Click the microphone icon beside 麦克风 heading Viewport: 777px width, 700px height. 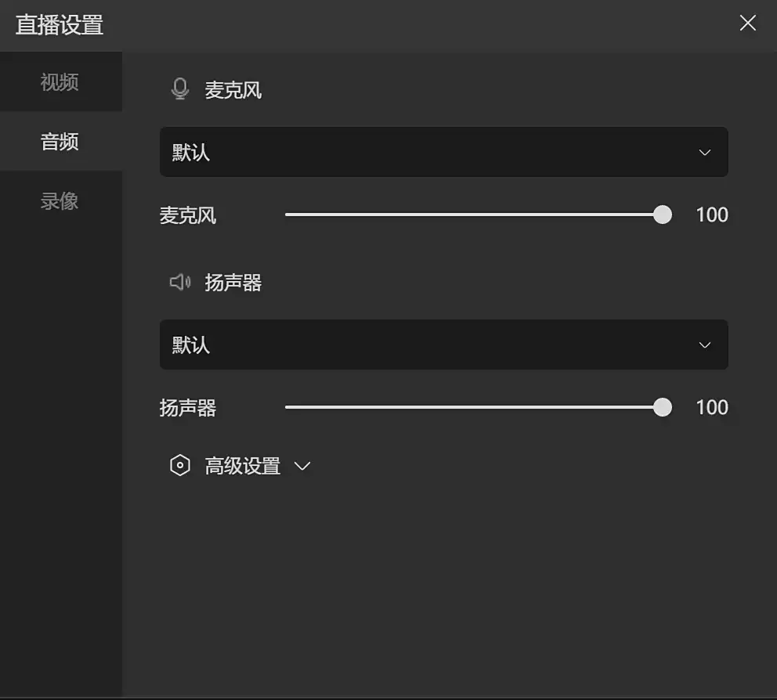point(179,88)
